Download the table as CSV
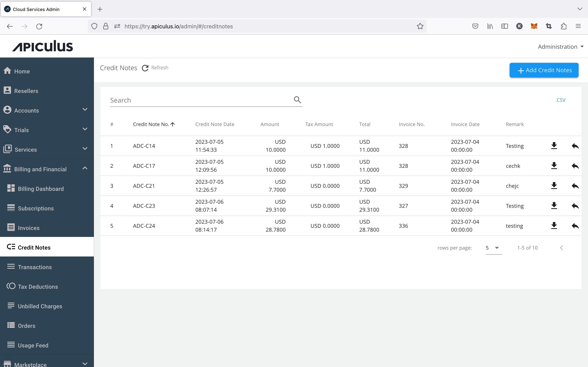588x367 pixels. click(x=561, y=99)
